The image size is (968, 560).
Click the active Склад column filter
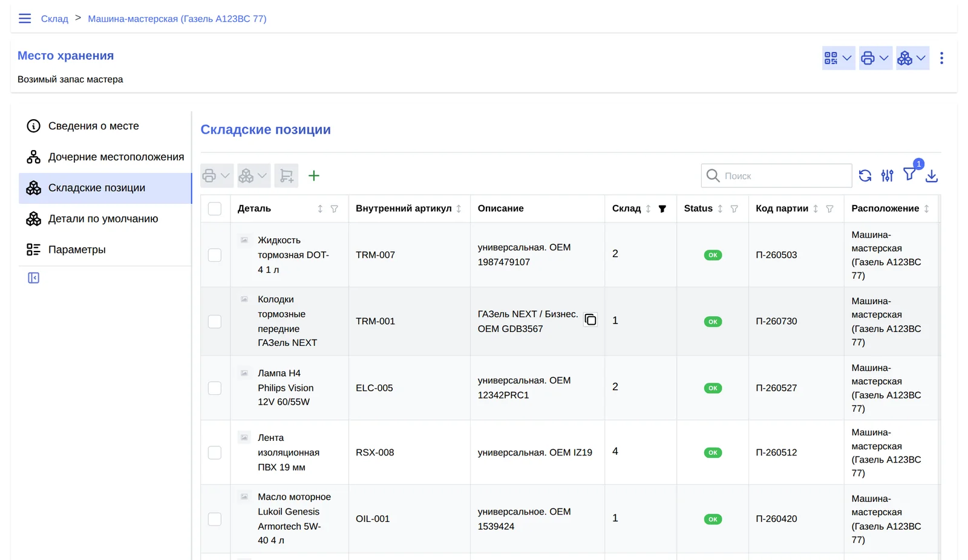pyautogui.click(x=662, y=209)
